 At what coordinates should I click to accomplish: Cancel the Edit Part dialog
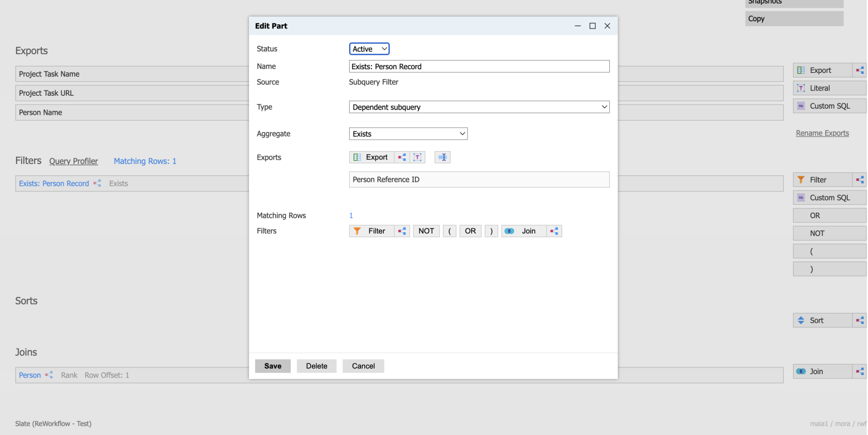point(363,366)
